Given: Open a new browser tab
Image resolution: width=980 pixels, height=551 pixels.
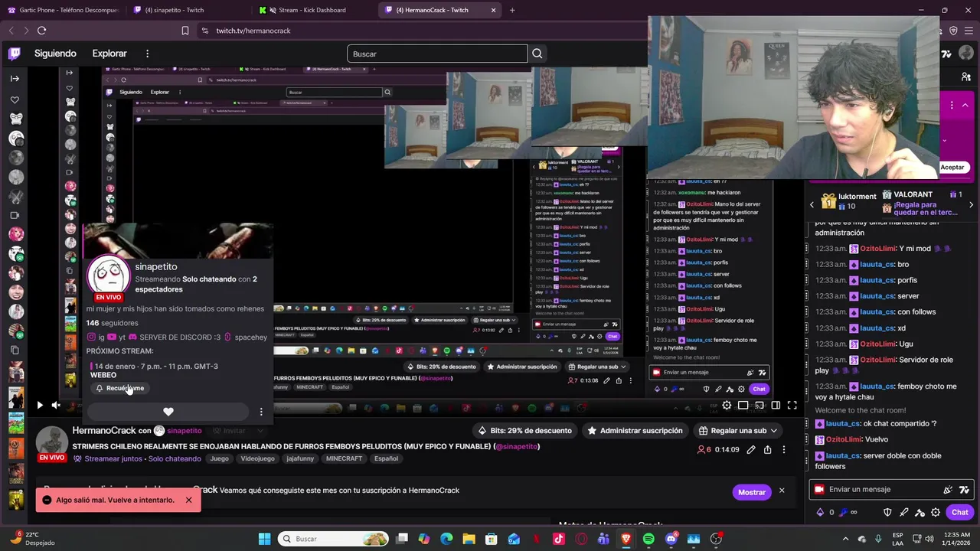Looking at the screenshot, I should [x=512, y=10].
